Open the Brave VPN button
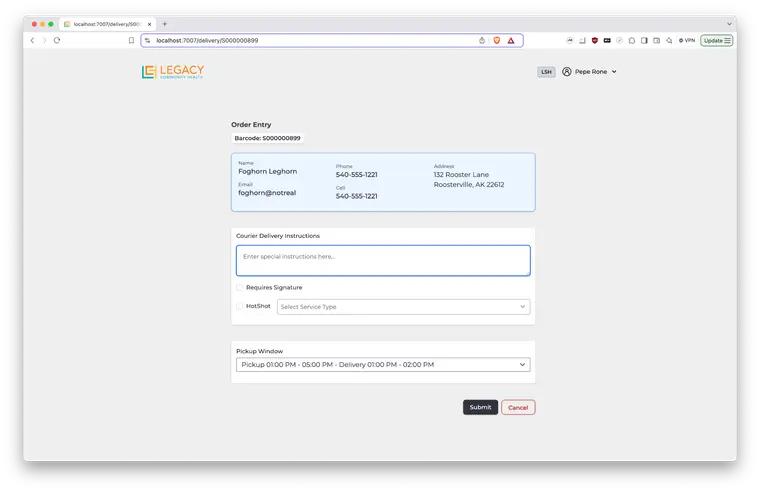Image resolution: width=760 pixels, height=492 pixels. (x=687, y=40)
